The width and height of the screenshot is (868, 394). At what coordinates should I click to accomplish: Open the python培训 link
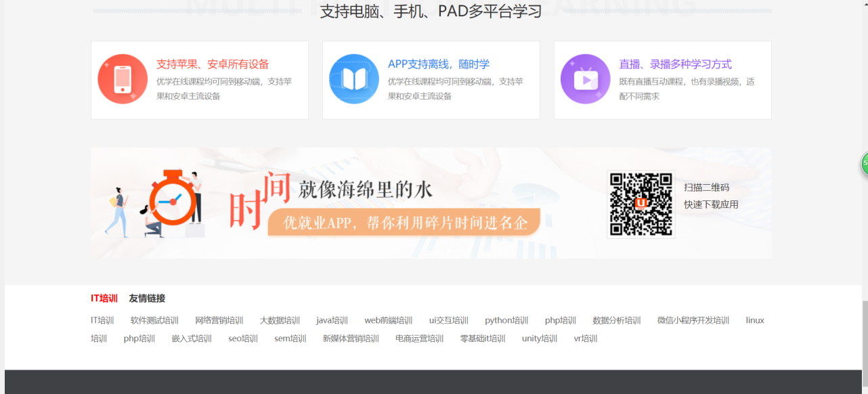coord(506,320)
